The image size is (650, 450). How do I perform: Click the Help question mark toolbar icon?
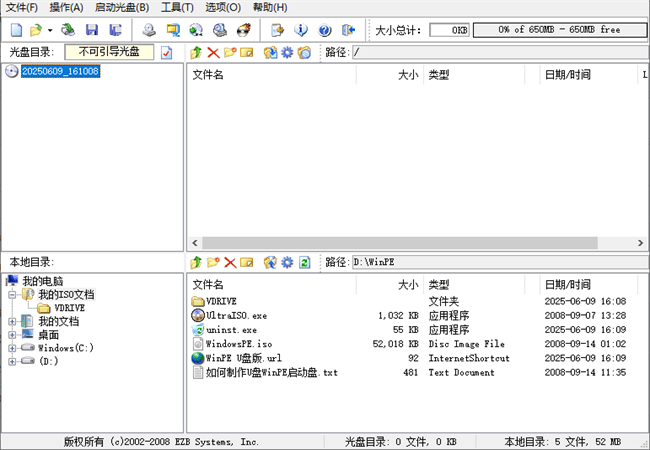point(323,30)
